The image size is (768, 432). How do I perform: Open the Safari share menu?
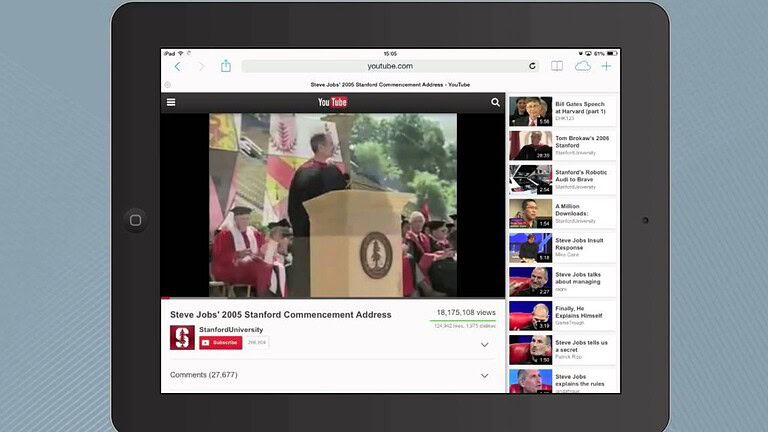(225, 66)
